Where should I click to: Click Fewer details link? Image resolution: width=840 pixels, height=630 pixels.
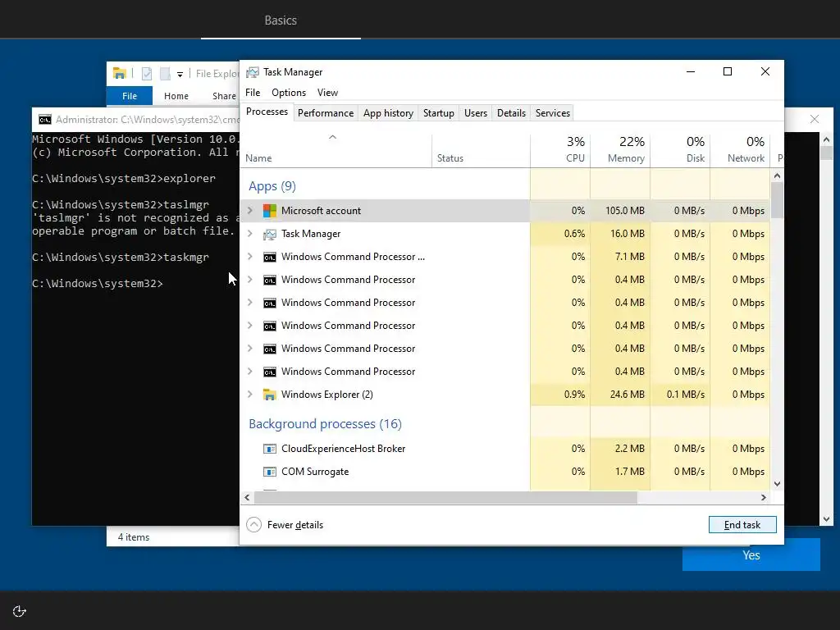click(295, 525)
